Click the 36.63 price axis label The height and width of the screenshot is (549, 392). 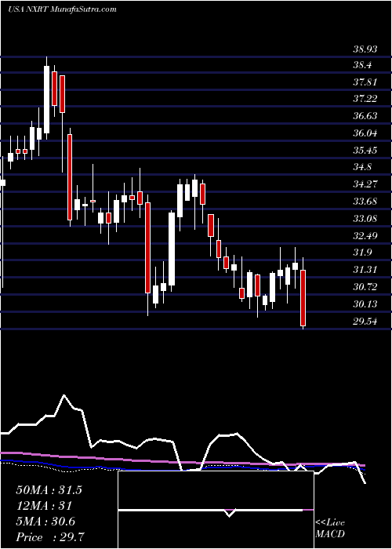click(365, 116)
